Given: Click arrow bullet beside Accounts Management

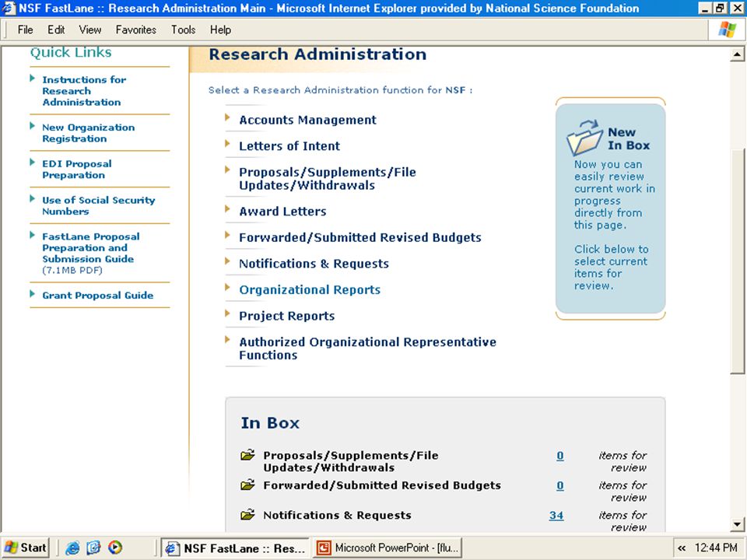Looking at the screenshot, I should coord(228,117).
